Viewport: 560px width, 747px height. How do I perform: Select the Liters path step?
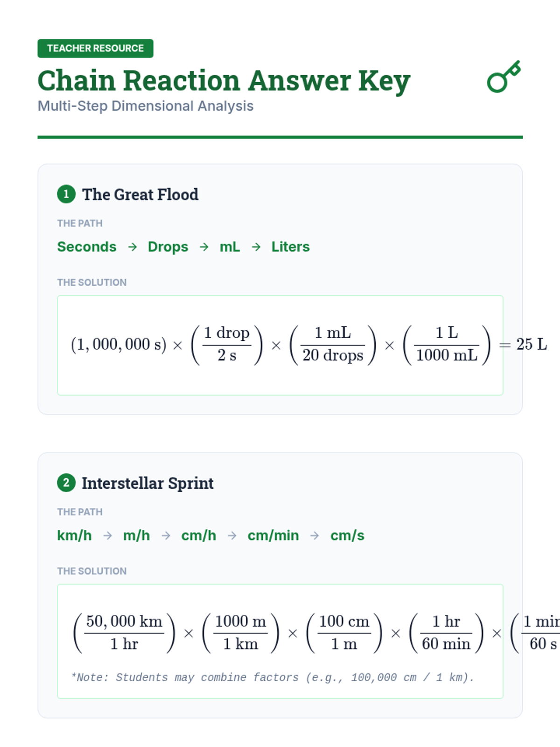pos(290,247)
